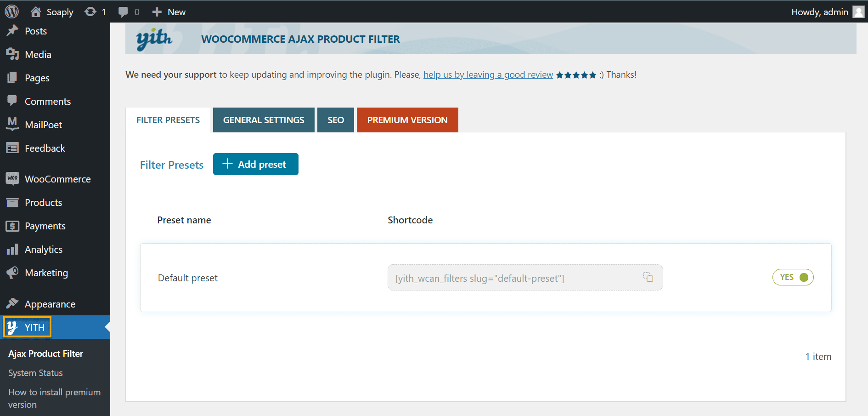Open the Appearance menu label
This screenshot has height=416, width=868.
pos(50,304)
